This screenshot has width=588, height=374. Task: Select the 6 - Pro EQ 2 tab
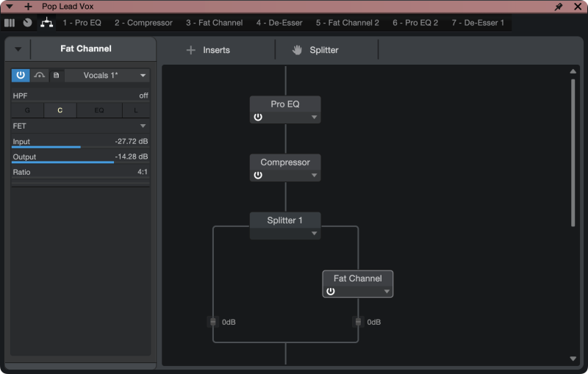click(415, 23)
